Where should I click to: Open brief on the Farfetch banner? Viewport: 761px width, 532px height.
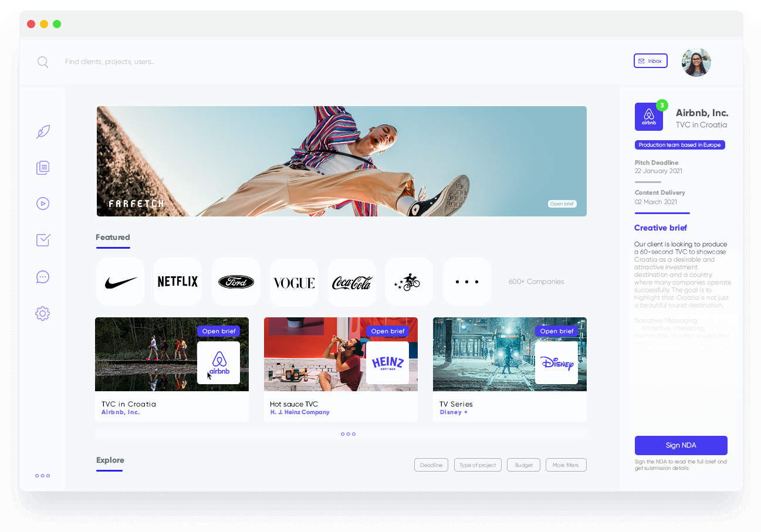click(562, 204)
